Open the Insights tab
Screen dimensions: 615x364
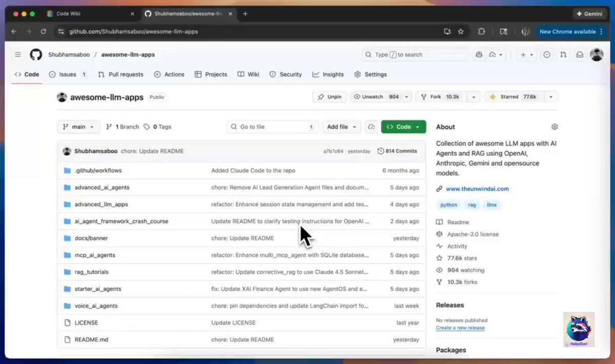click(x=328, y=74)
